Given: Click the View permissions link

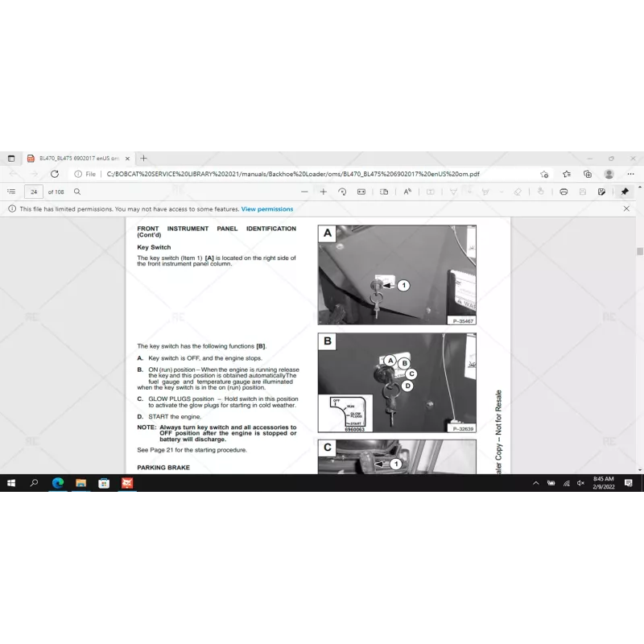Looking at the screenshot, I should [x=266, y=208].
